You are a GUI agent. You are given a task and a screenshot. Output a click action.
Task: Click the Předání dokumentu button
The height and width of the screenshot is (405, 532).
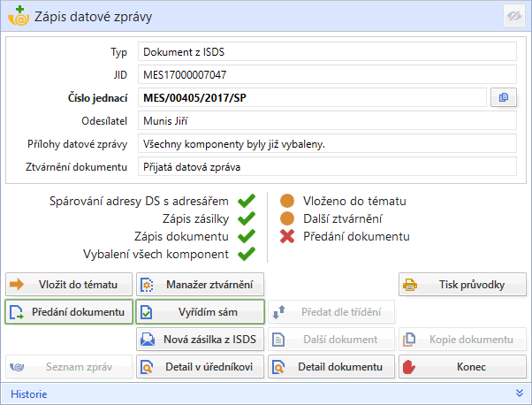click(70, 312)
